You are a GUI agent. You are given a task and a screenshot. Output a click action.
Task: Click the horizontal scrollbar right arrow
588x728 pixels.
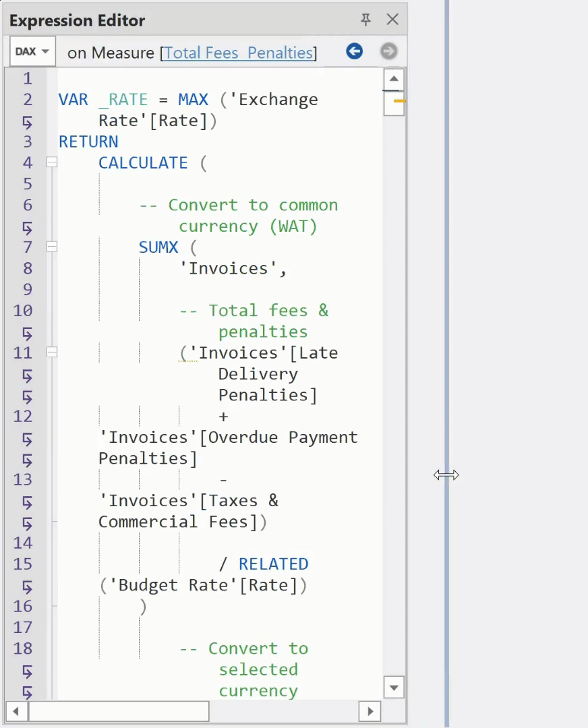point(370,711)
